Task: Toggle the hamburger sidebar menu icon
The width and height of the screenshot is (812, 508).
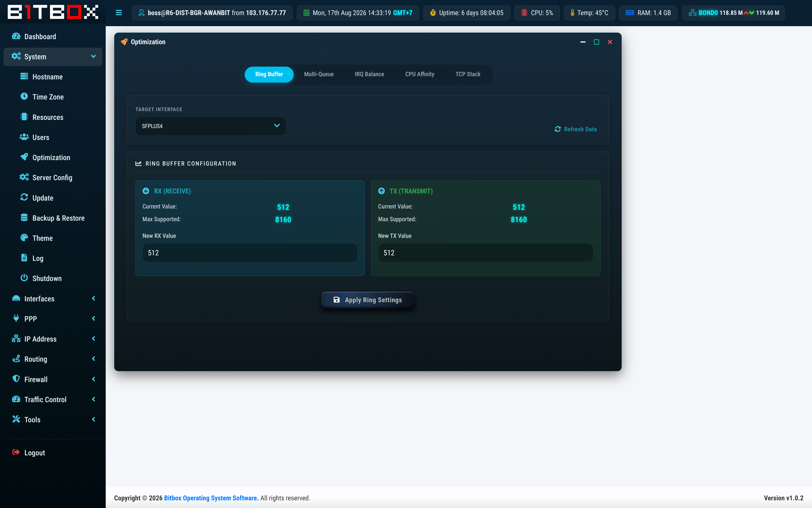Action: [x=119, y=13]
